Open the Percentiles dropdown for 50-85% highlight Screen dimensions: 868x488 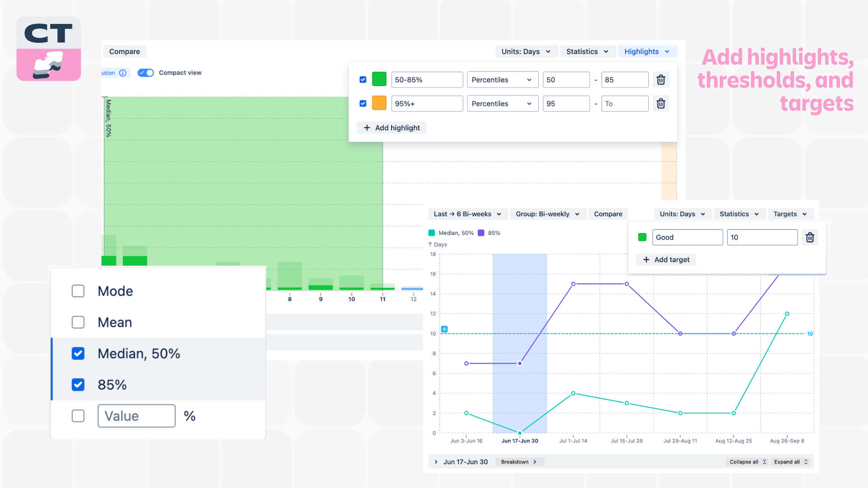point(502,80)
